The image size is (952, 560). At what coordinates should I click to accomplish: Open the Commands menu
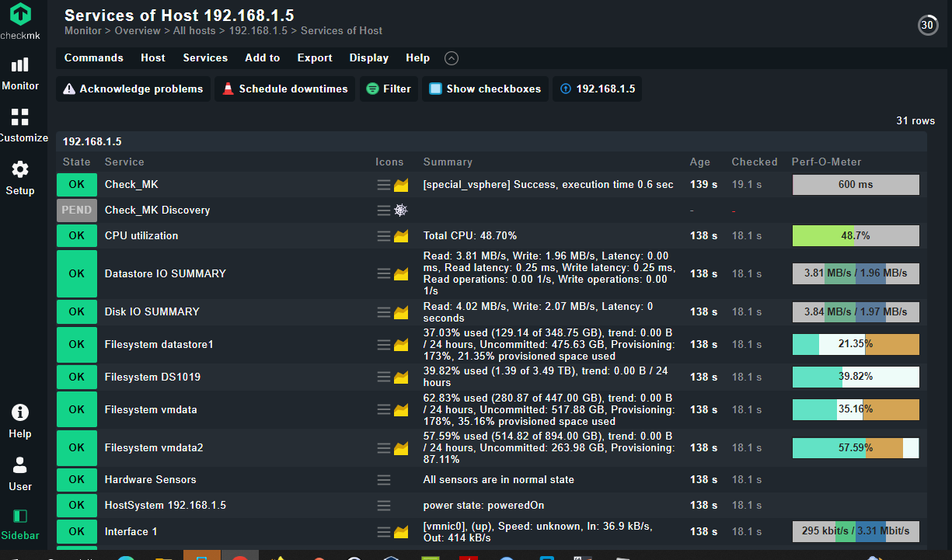(x=94, y=58)
